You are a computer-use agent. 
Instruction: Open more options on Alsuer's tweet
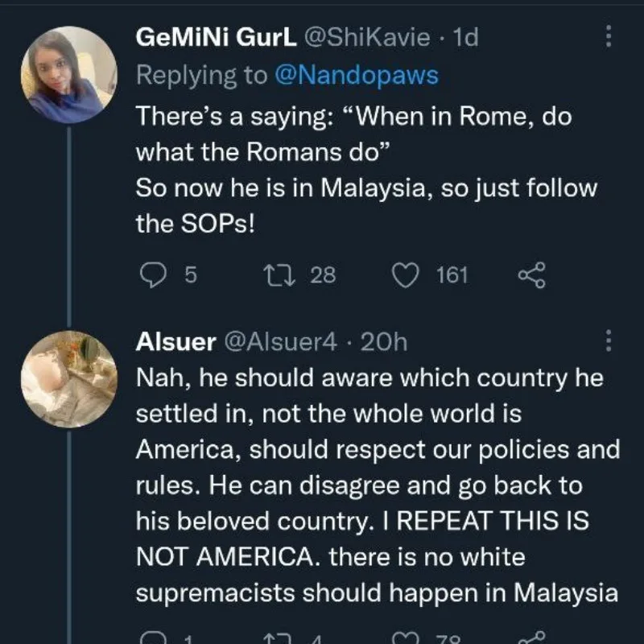pos(608,341)
